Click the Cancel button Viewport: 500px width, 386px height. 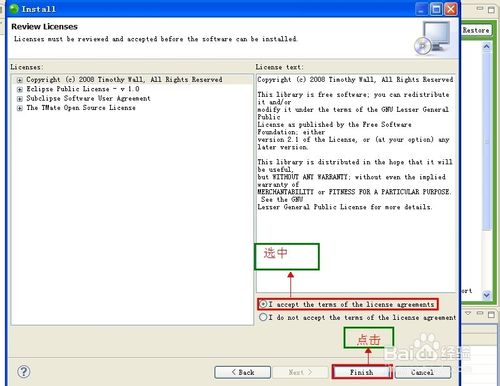[x=423, y=372]
